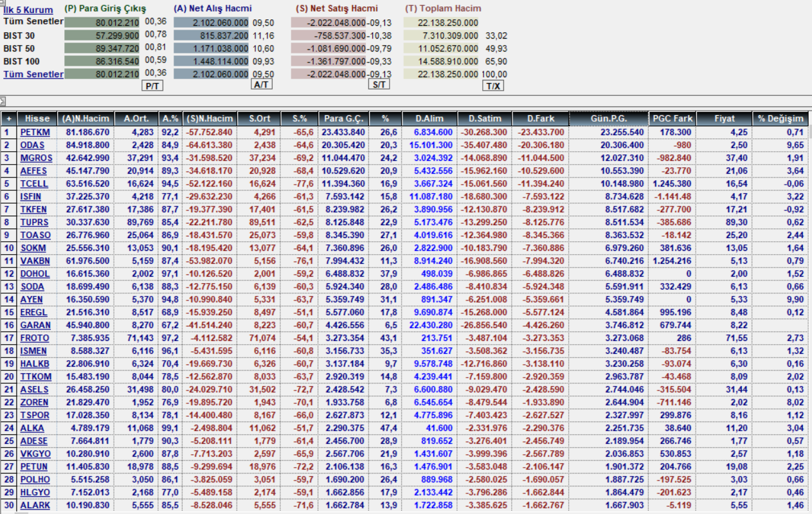Open the ASELS stock link

(x=34, y=389)
